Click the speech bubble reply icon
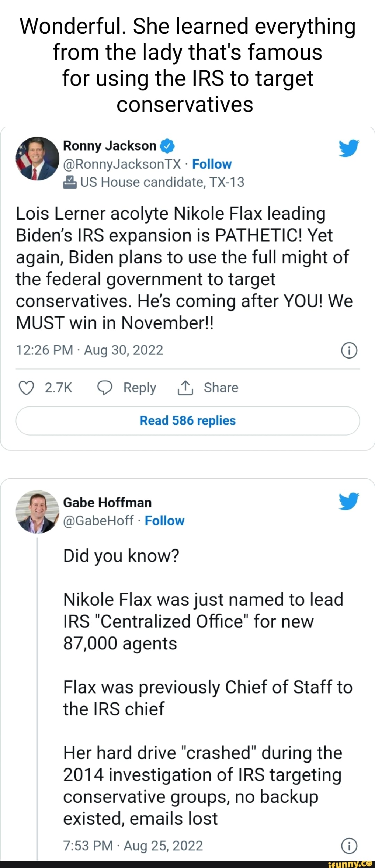This screenshot has height=868, width=375. (105, 388)
